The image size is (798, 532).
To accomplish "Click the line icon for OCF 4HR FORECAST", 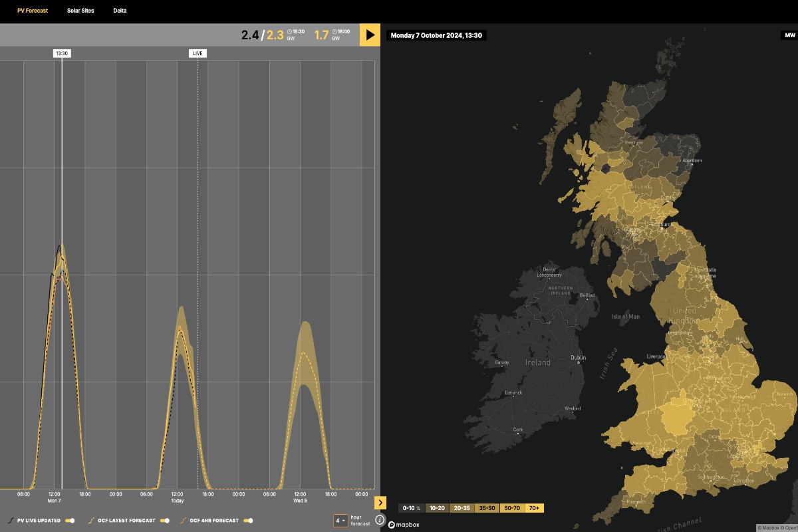I will click(x=182, y=521).
